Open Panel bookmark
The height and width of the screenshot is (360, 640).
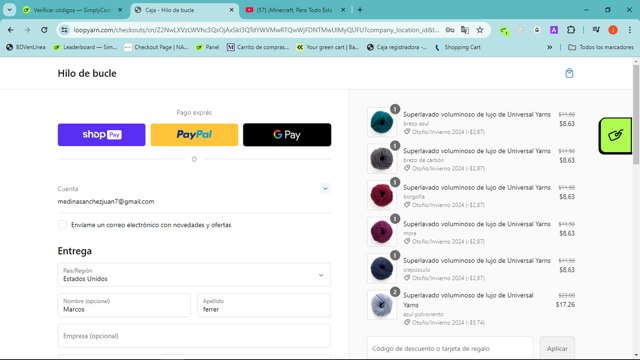point(207,47)
